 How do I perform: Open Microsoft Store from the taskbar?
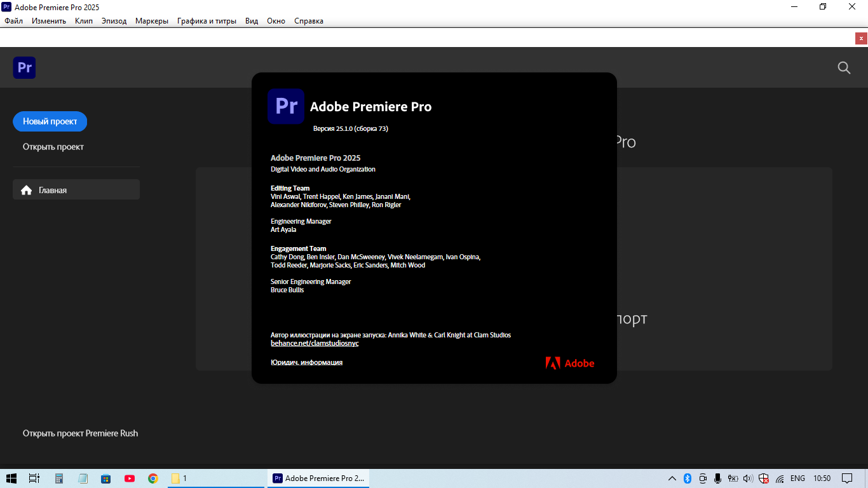[x=106, y=478]
